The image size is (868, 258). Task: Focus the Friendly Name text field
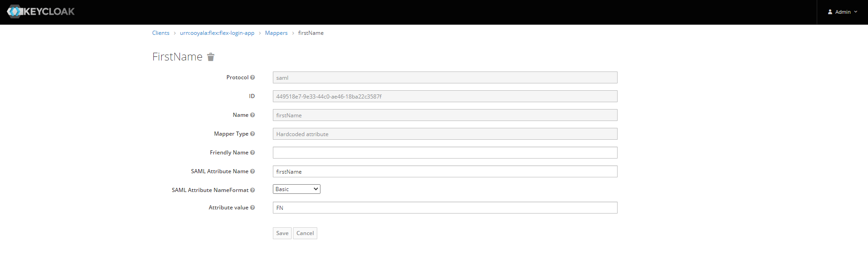(x=445, y=153)
